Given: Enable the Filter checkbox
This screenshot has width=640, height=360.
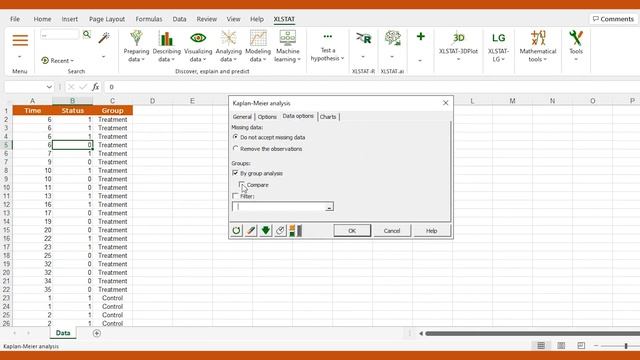Looking at the screenshot, I should pyautogui.click(x=235, y=196).
